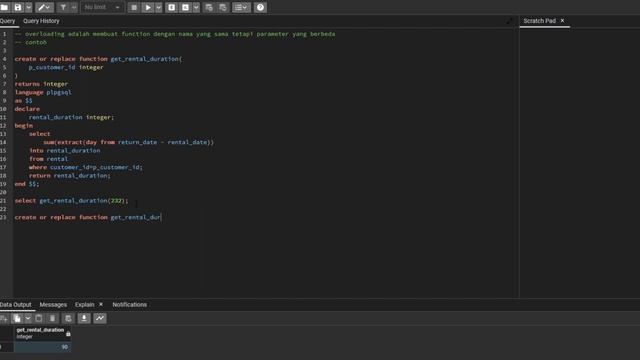This screenshot has height=360, width=640.
Task: Click the '-- contoh' comment line
Action: (x=31, y=42)
